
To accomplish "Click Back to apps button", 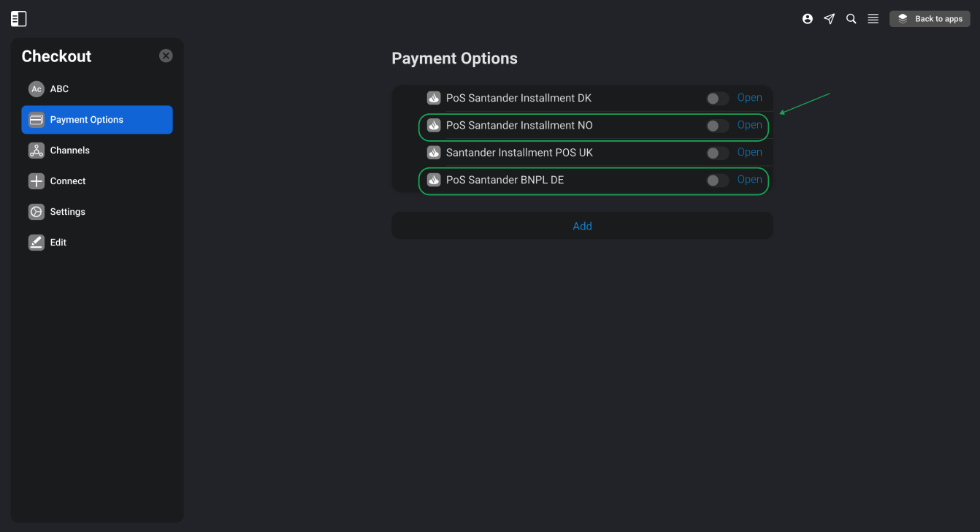I will (x=930, y=19).
